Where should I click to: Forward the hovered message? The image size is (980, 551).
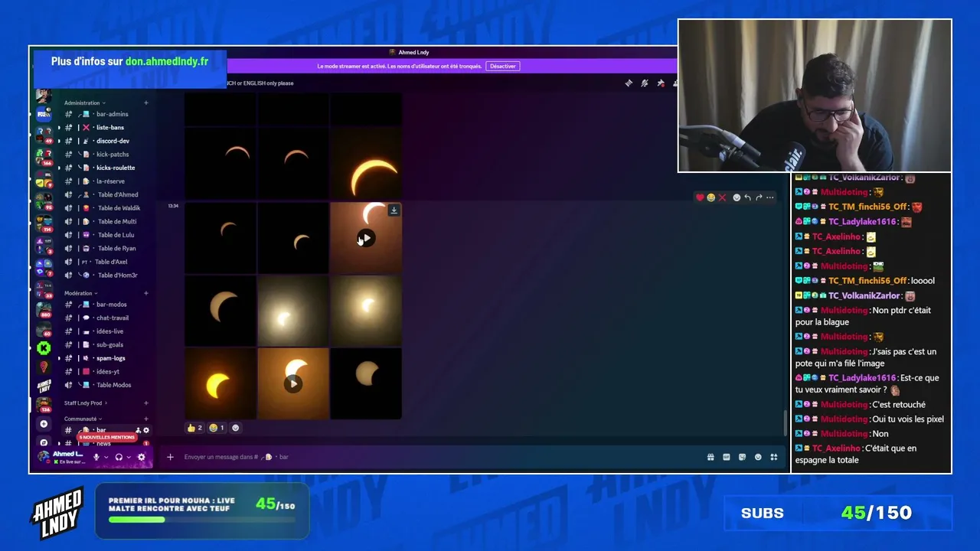[759, 197]
